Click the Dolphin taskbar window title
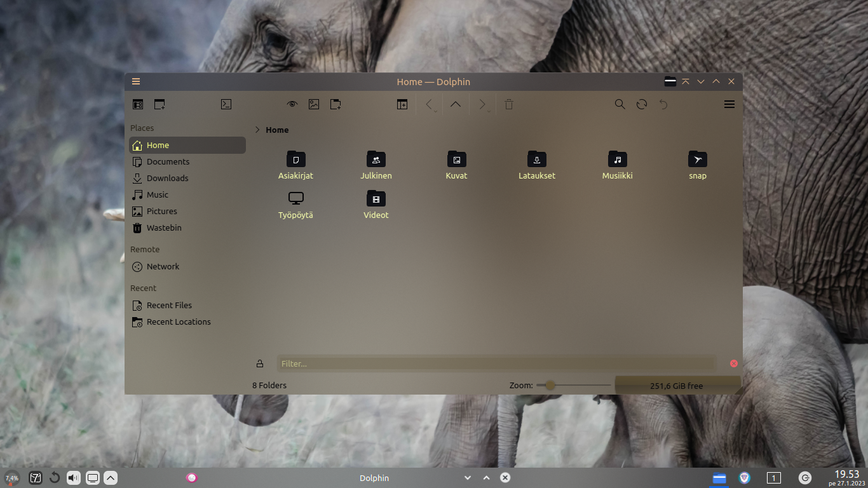 point(374,478)
